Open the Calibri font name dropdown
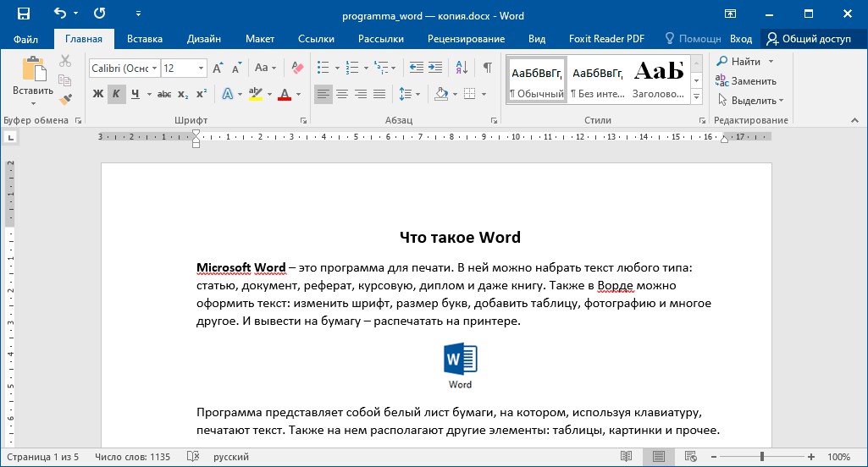 [x=153, y=68]
